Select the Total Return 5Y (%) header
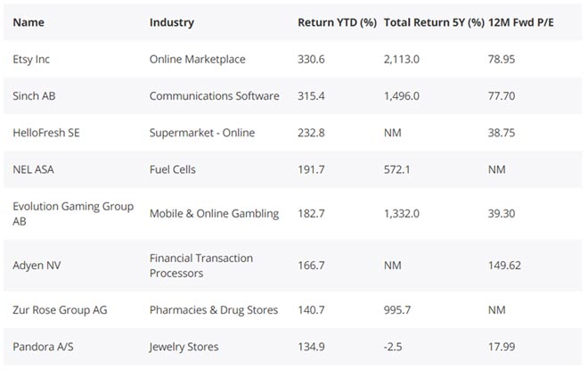This screenshot has width=588, height=377. click(433, 22)
